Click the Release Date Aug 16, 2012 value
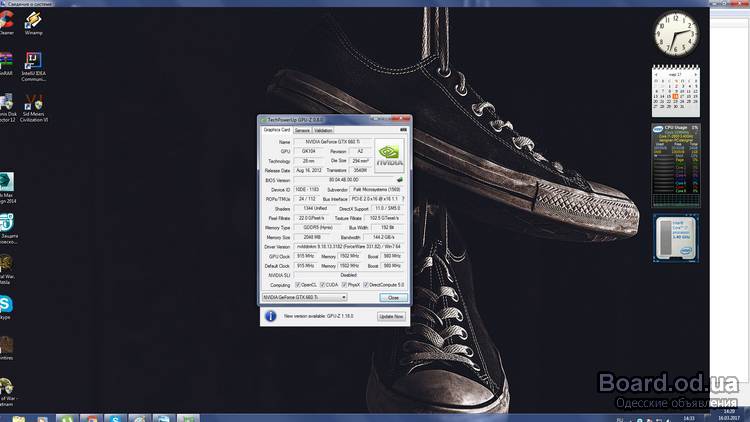Screen dimensions: 750x422 pyautogui.click(x=309, y=170)
